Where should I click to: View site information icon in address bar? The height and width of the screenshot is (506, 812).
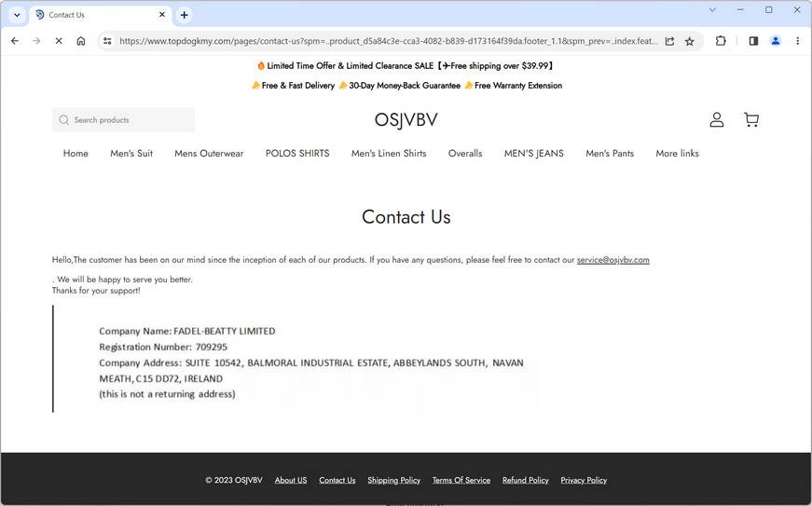click(x=107, y=41)
